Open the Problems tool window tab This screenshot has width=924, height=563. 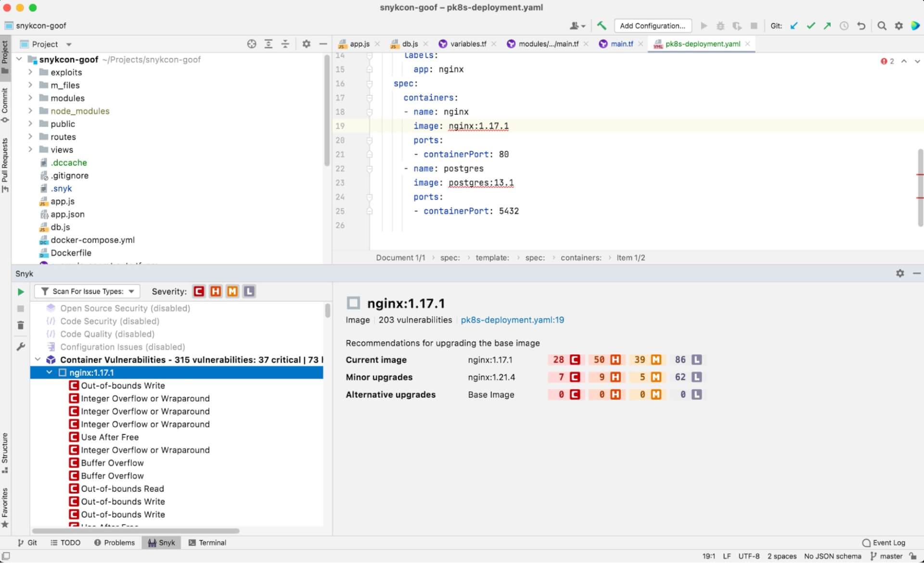pos(115,543)
